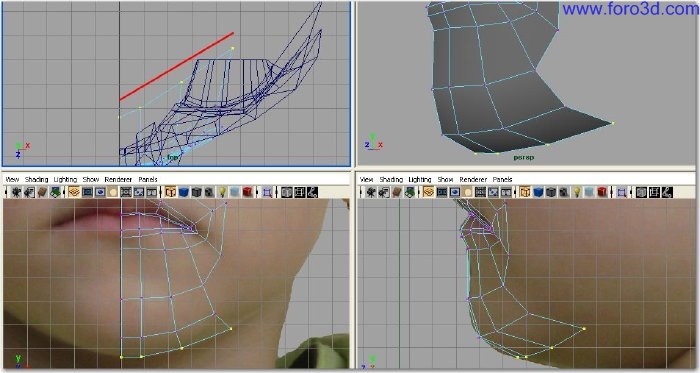Enable High Quality red cube in side view
Image resolution: width=700 pixels, height=373 pixels.
(x=602, y=192)
